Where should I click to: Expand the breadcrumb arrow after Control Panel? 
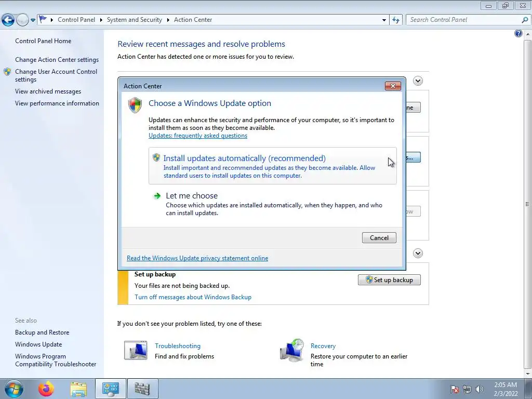(x=101, y=20)
